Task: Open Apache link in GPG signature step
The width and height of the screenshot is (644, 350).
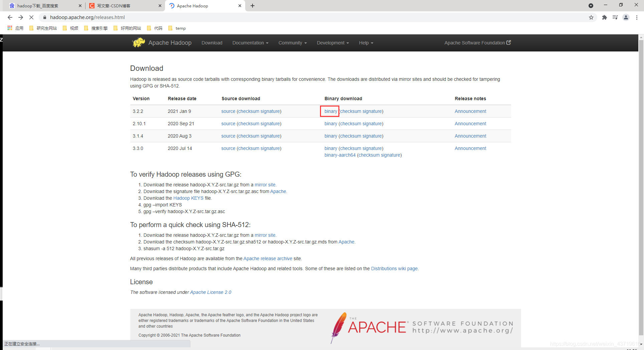Action: click(x=278, y=191)
